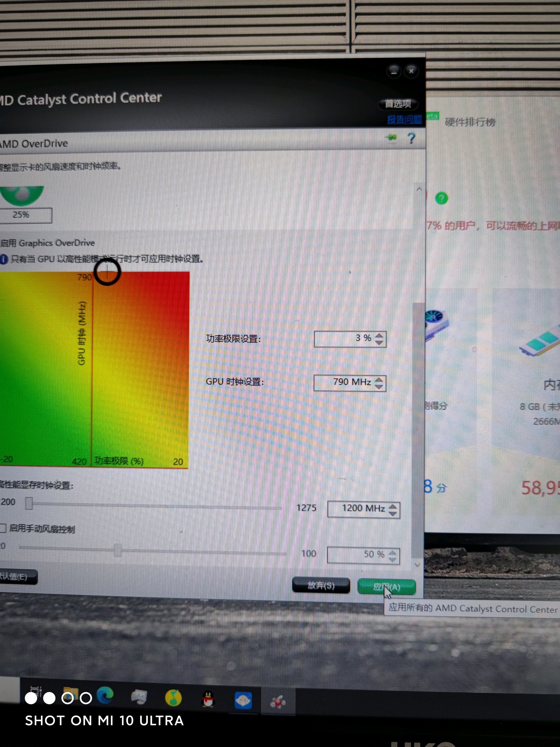This screenshot has height=747, width=560.
Task: Decrease memory clock 1200 MHz with down arrow
Action: pyautogui.click(x=393, y=513)
